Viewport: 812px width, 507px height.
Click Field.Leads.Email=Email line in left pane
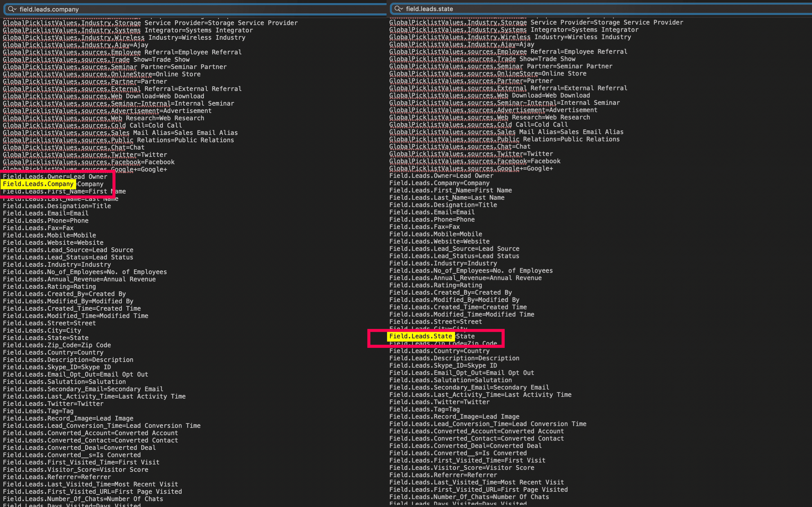coord(46,213)
